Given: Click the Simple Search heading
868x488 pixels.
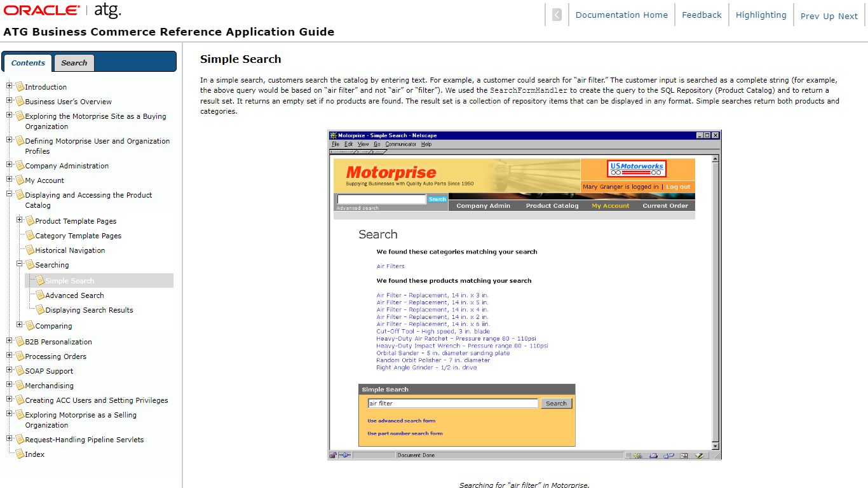Looking at the screenshot, I should pos(241,59).
